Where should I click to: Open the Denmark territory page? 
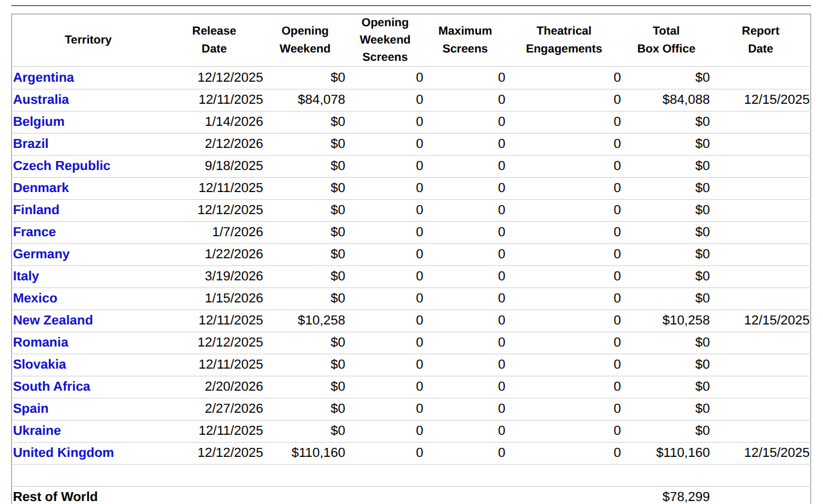coord(41,188)
